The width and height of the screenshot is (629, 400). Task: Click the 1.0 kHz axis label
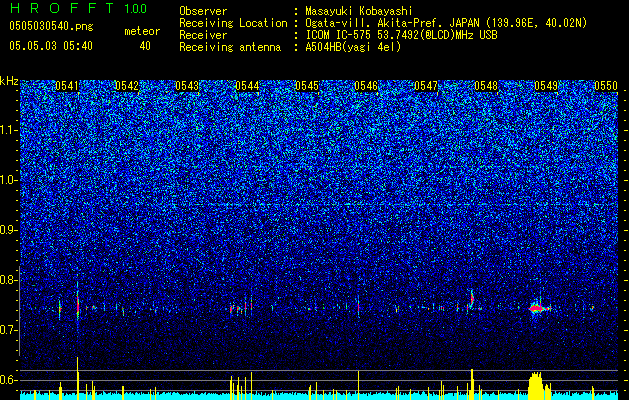(x=9, y=181)
